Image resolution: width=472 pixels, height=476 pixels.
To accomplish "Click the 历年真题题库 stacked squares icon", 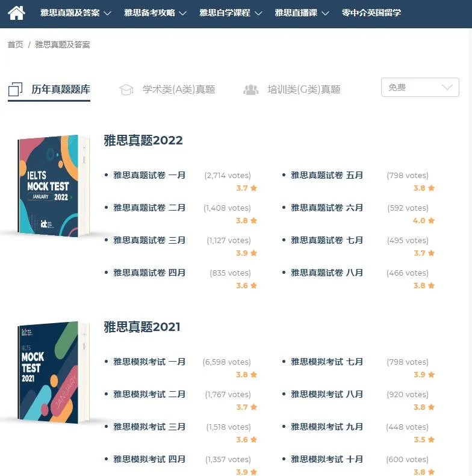I will (x=15, y=89).
